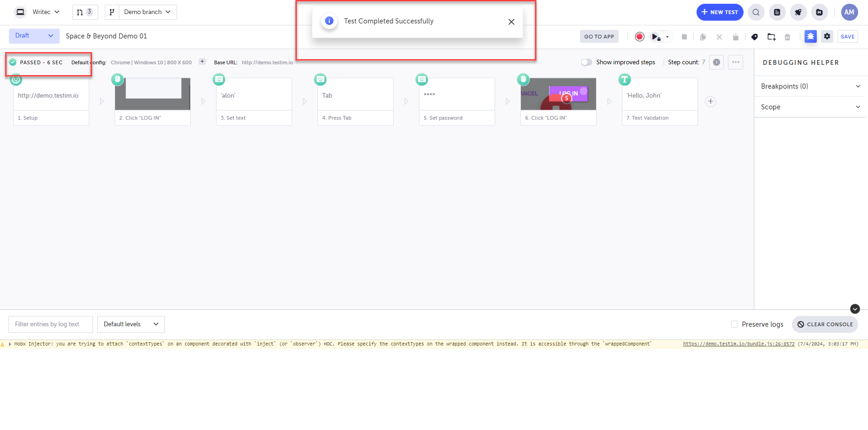Open the rocket icon in the header
The height and width of the screenshot is (430, 868).
(x=798, y=12)
